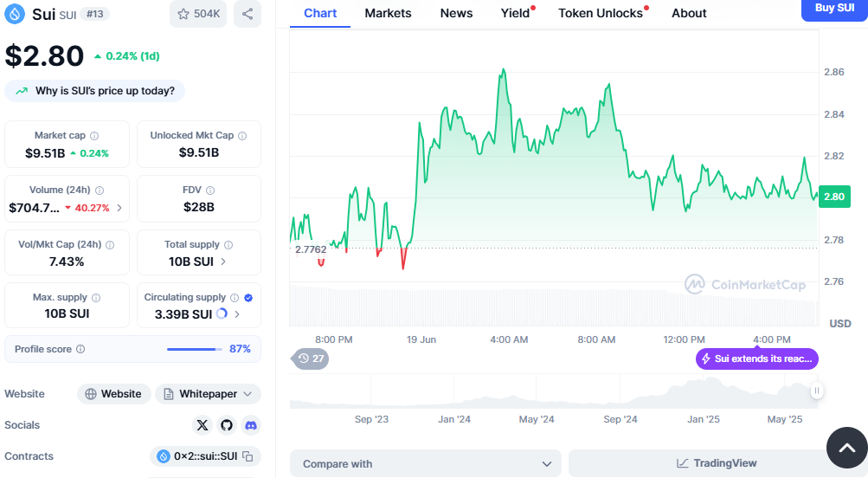Click the Sui logo icon
The width and height of the screenshot is (868, 478).
(15, 14)
